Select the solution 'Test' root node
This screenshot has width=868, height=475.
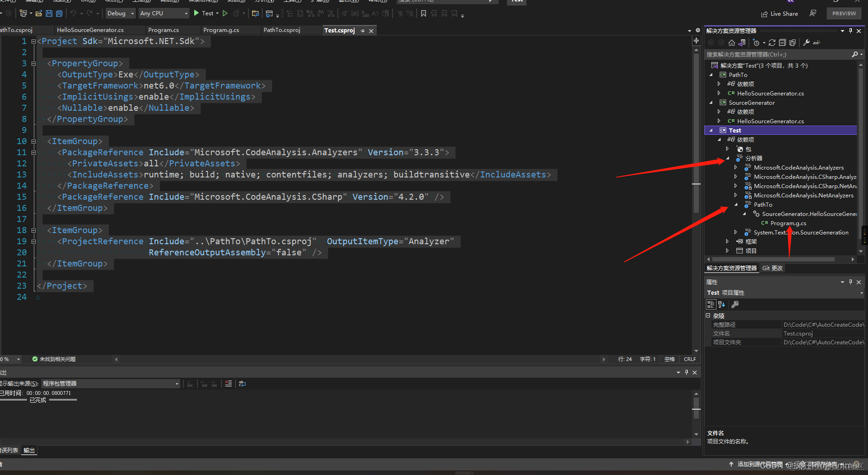[764, 66]
